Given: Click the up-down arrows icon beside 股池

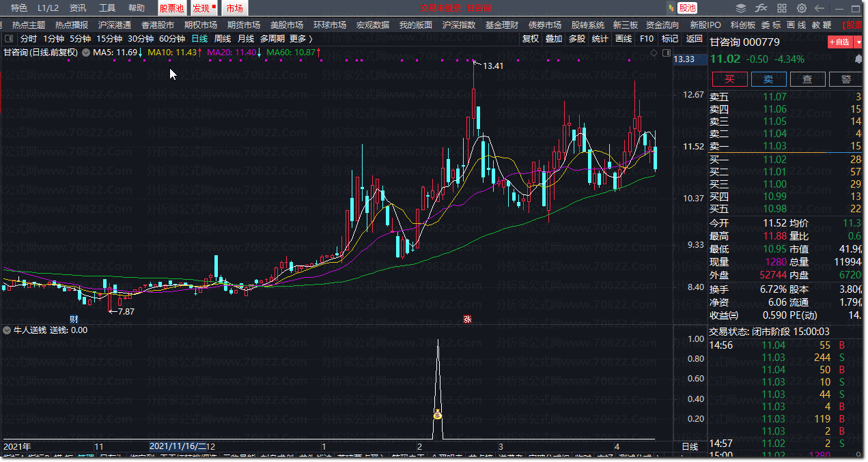Looking at the screenshot, I should point(671,8).
